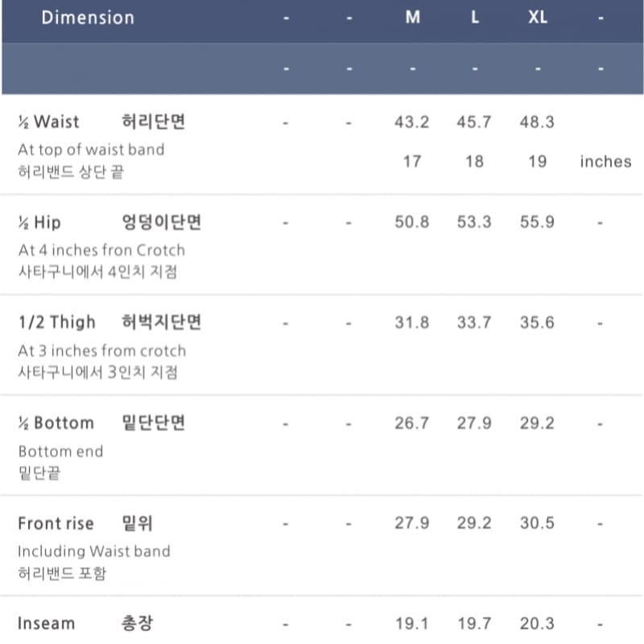This screenshot has width=644, height=644.
Task: Click the 1/2 Thigh row label
Action: coord(56,322)
